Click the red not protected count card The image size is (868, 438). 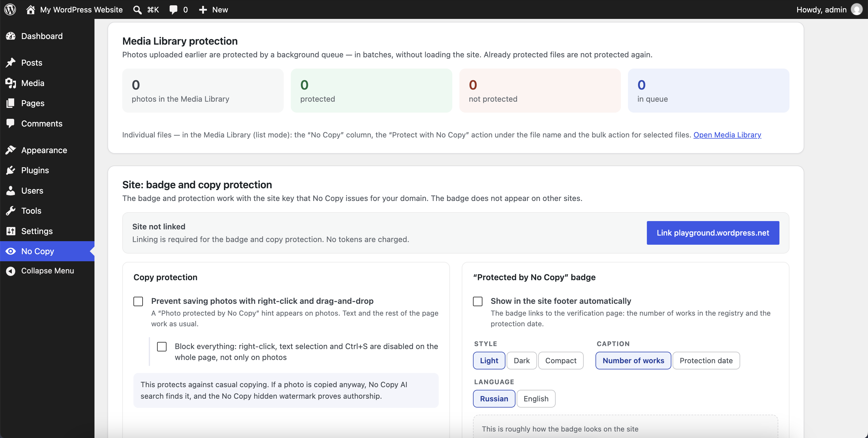540,90
